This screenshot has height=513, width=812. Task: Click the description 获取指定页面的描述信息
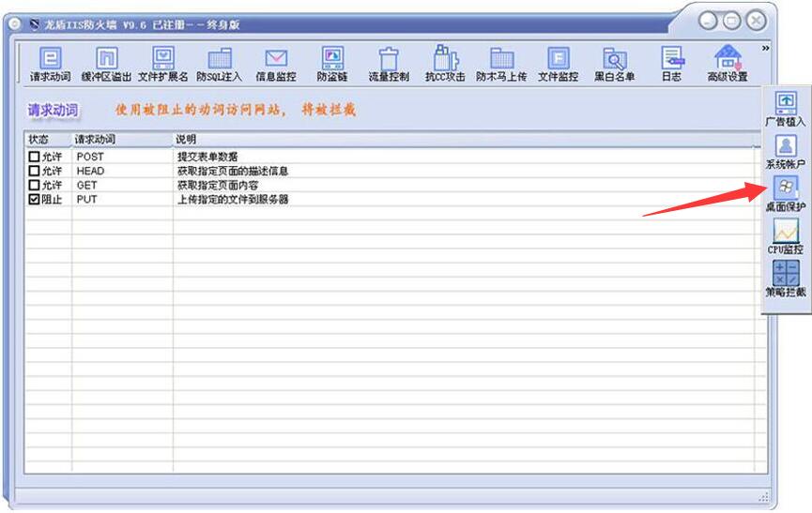pos(233,171)
